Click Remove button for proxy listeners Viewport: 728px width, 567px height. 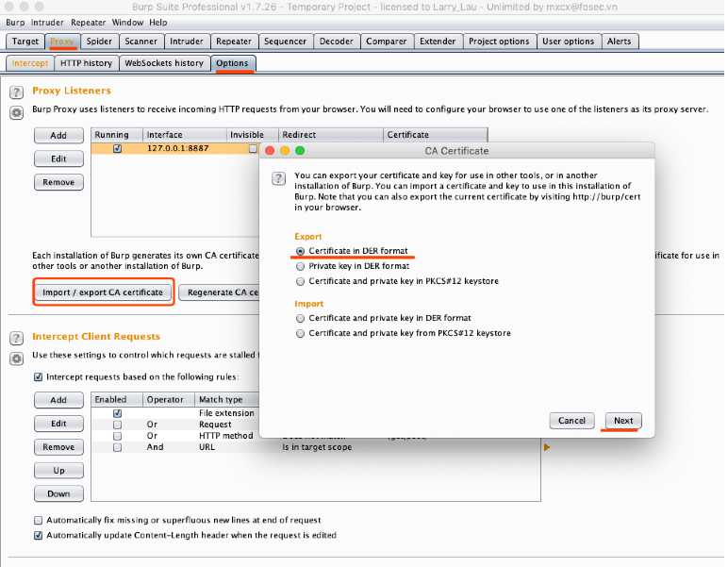point(58,182)
